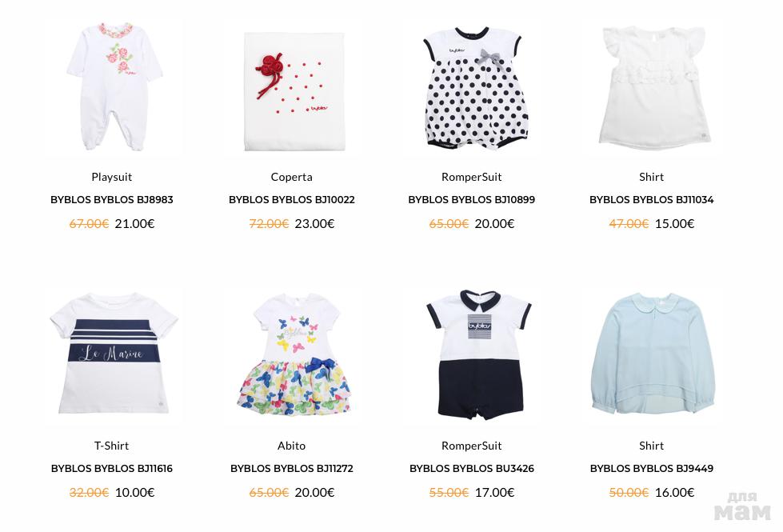The width and height of the screenshot is (783, 532).
Task: Click the BYBLOS BYBLOS BJ11272 title
Action: [292, 469]
